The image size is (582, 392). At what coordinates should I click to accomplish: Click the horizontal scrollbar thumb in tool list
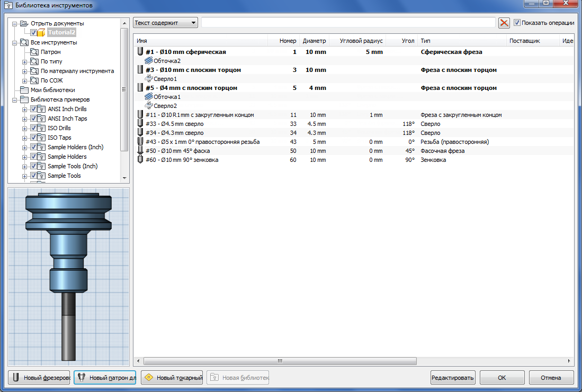pos(280,361)
